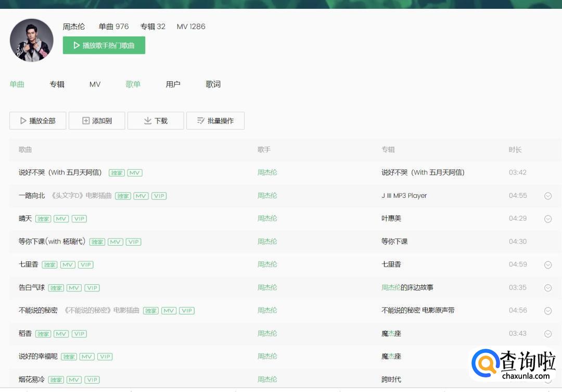Open song title 烟花易冷
This screenshot has width=562, height=392.
(x=32, y=380)
